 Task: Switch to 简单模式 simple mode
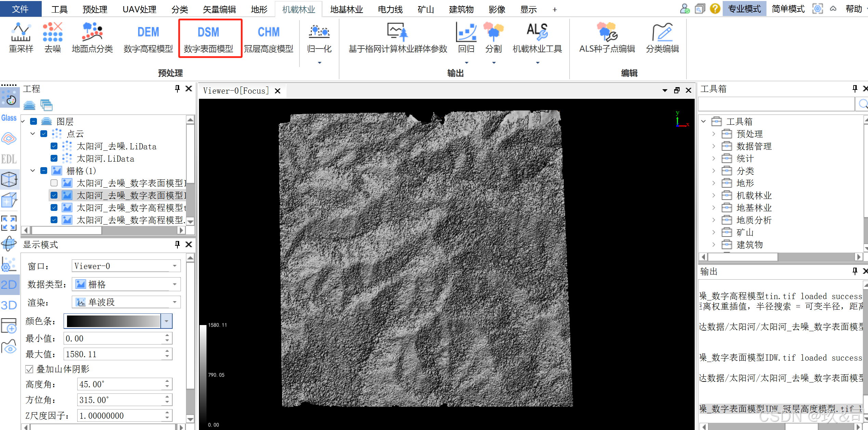(x=788, y=9)
